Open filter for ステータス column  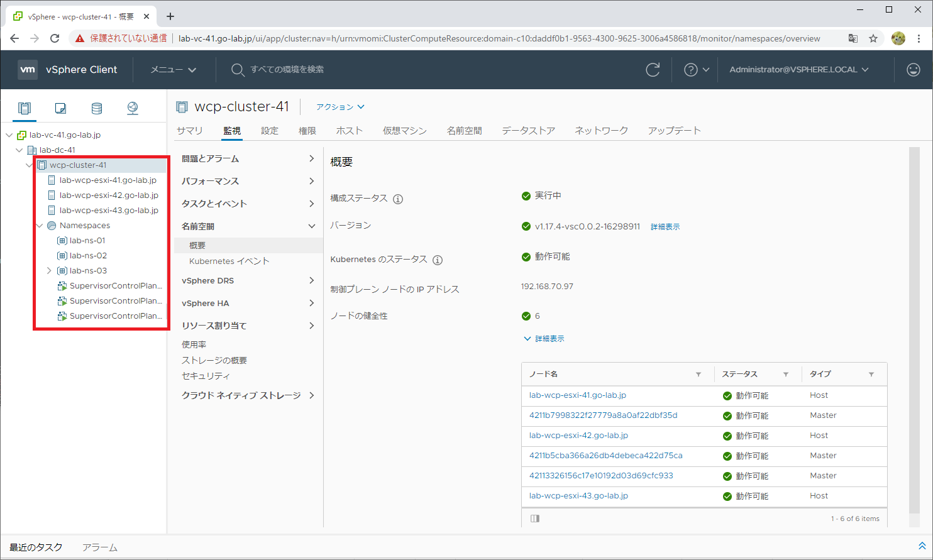pyautogui.click(x=786, y=375)
